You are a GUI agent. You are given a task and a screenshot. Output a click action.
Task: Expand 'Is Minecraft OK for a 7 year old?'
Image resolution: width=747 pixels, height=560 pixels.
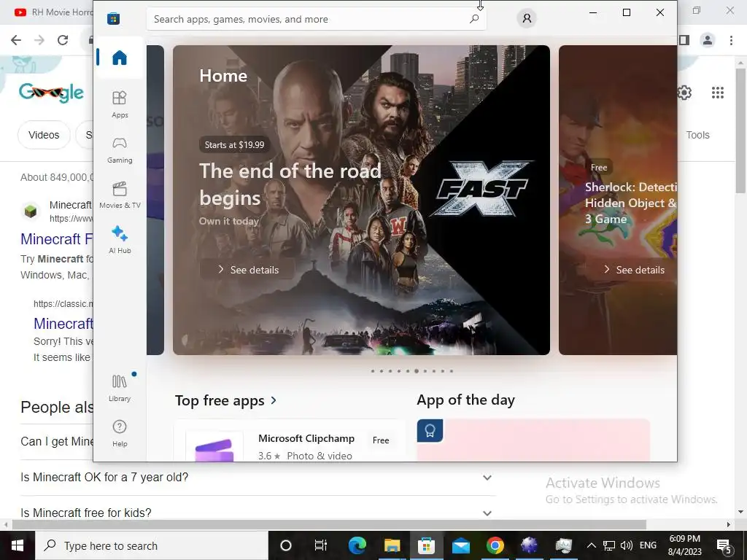point(256,477)
